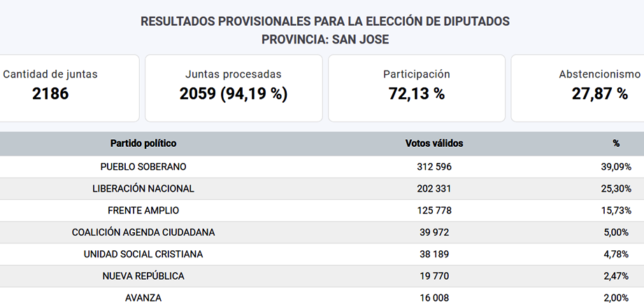Select the PUEBLO SOBERANO row
This screenshot has height=307, width=644.
pos(322,167)
